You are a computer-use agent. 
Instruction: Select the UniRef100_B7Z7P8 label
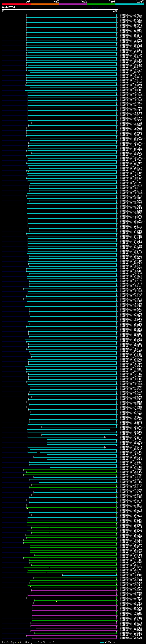click(x=131, y=444)
